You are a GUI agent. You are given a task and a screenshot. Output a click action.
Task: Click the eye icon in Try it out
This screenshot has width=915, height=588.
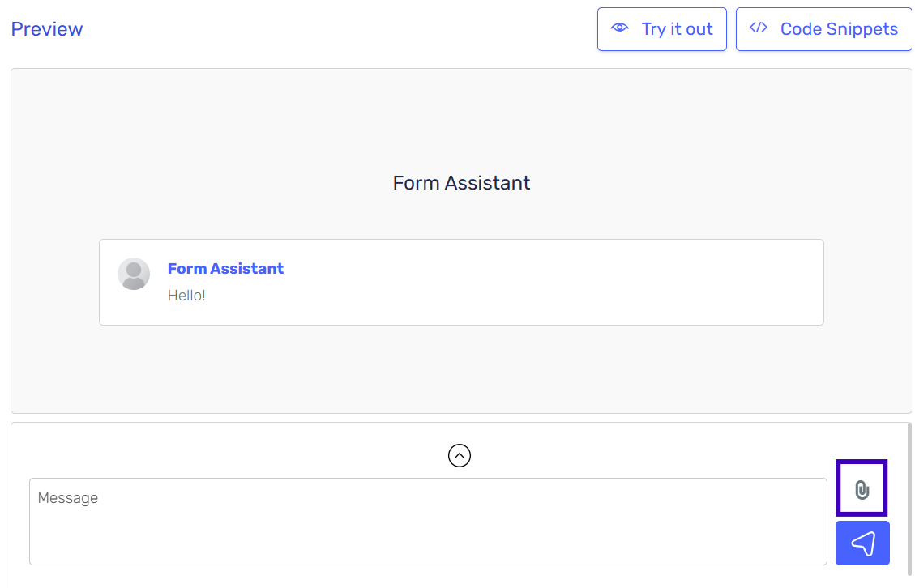pos(619,28)
